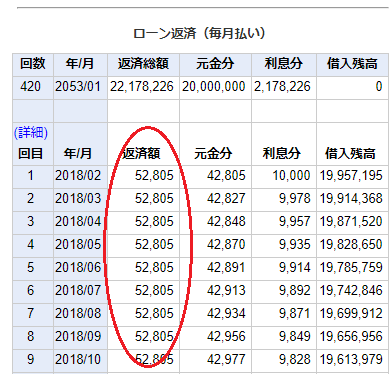Click balance value 19,742,846
The width and height of the screenshot is (392, 374).
[x=351, y=291]
